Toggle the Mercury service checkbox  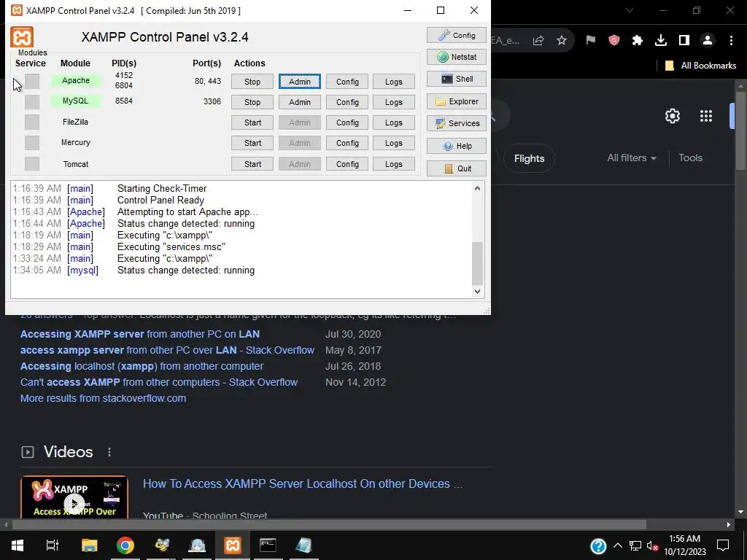[x=32, y=142]
